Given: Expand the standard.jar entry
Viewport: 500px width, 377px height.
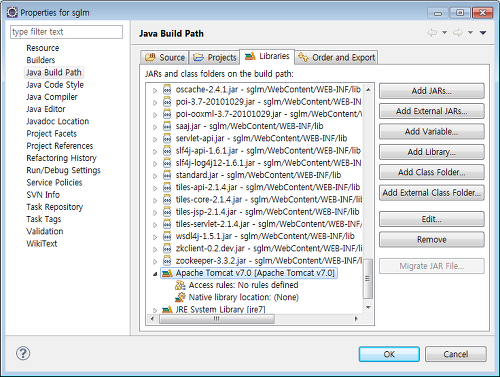Looking at the screenshot, I should coord(155,176).
